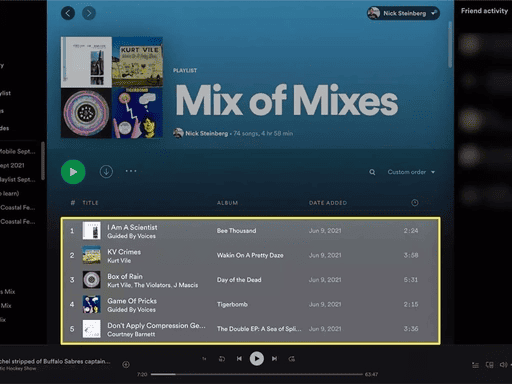The image size is (512, 384).
Task: Search within the playlist using the magnifier icon
Action: pyautogui.click(x=372, y=172)
